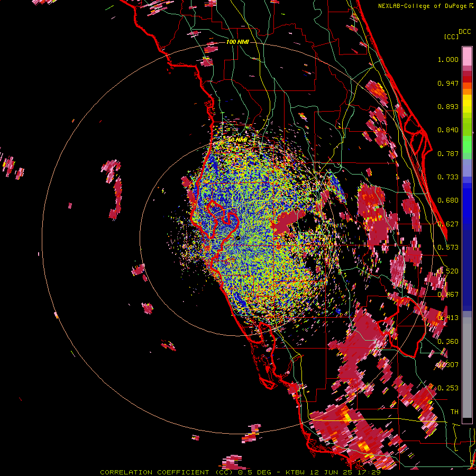Select the 0.680 scale value
476x476 pixels.
coord(448,200)
